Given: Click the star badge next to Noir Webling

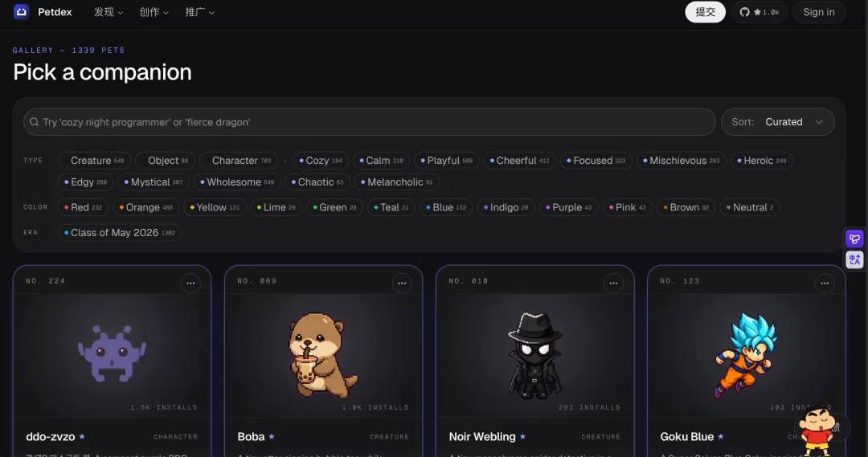Looking at the screenshot, I should coord(522,437).
